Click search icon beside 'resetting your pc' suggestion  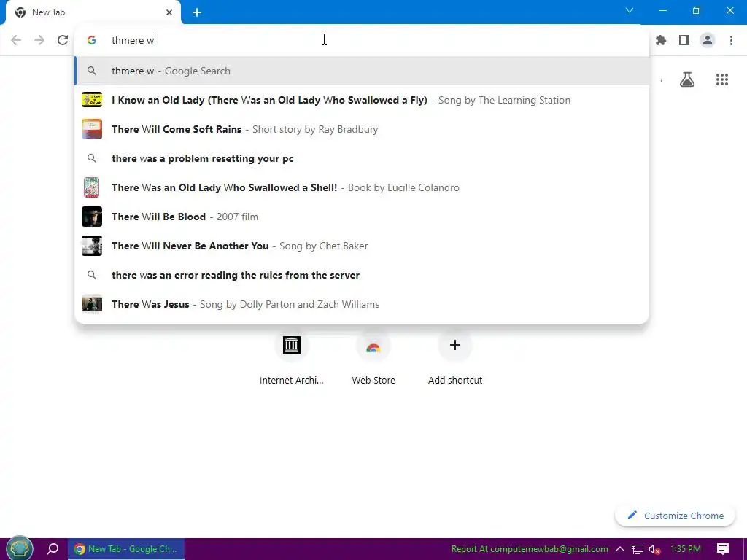[92, 158]
